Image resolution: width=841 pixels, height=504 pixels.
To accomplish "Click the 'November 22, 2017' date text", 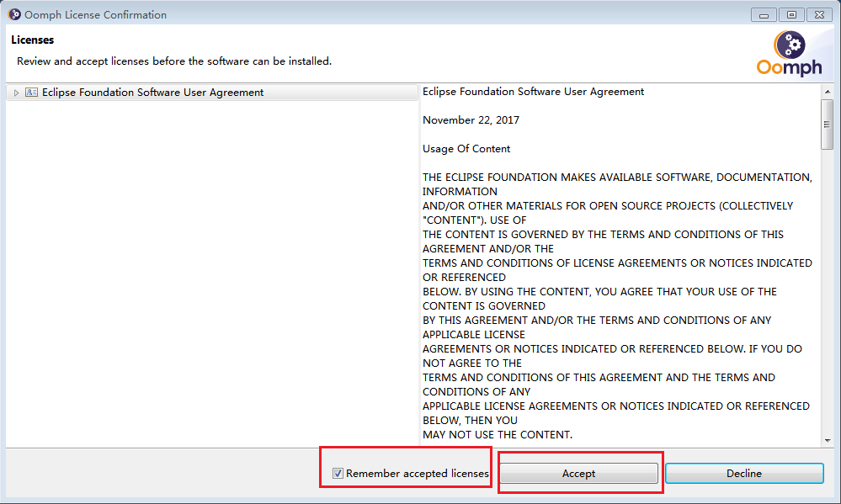I will (471, 120).
